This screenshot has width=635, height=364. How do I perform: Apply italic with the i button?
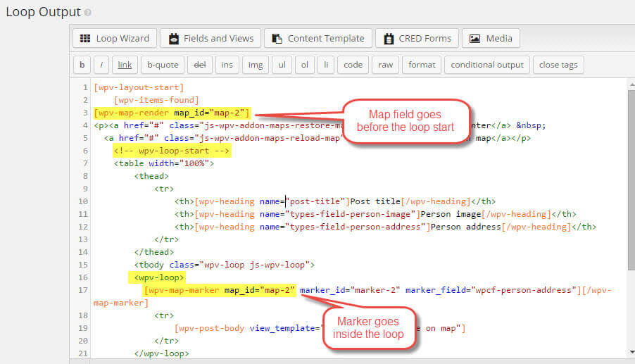101,65
